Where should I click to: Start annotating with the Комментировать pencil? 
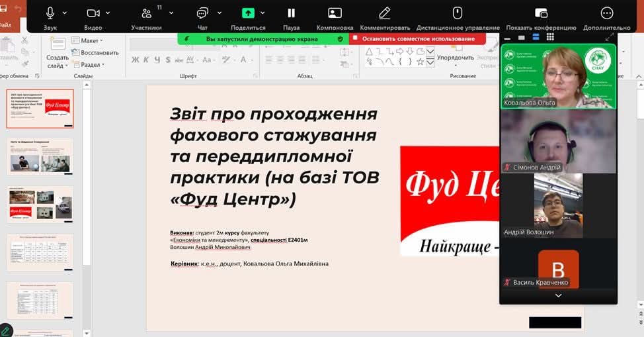(x=385, y=13)
